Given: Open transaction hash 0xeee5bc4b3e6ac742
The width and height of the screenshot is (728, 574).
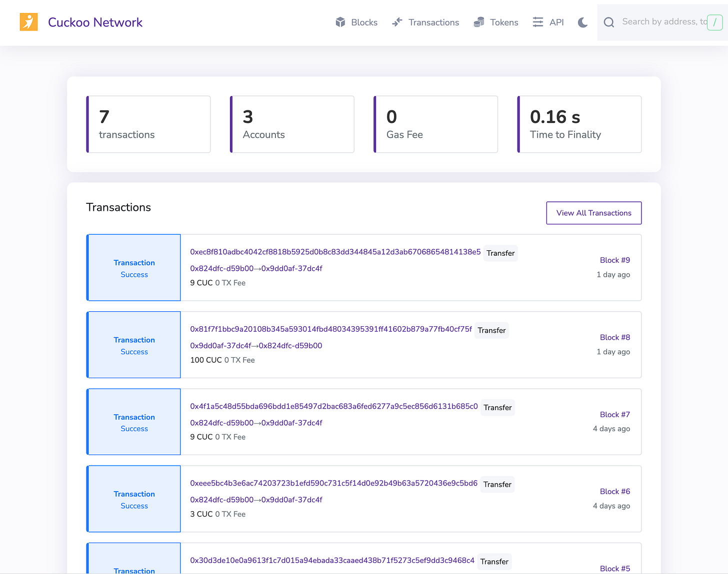Looking at the screenshot, I should (x=334, y=483).
